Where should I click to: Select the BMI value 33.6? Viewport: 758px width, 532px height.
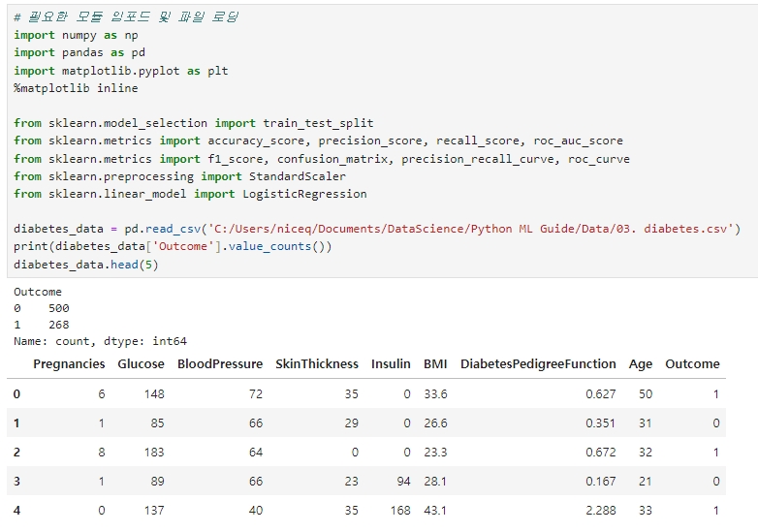point(435,394)
